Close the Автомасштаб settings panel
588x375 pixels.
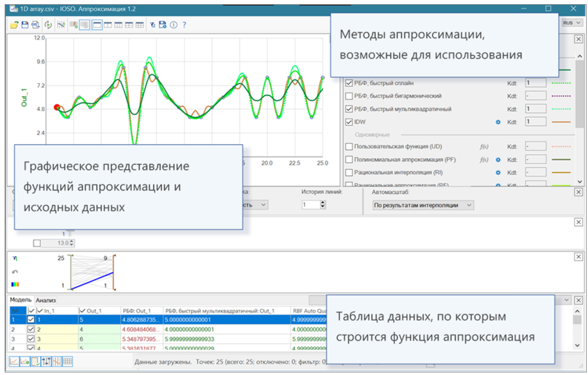click(578, 192)
